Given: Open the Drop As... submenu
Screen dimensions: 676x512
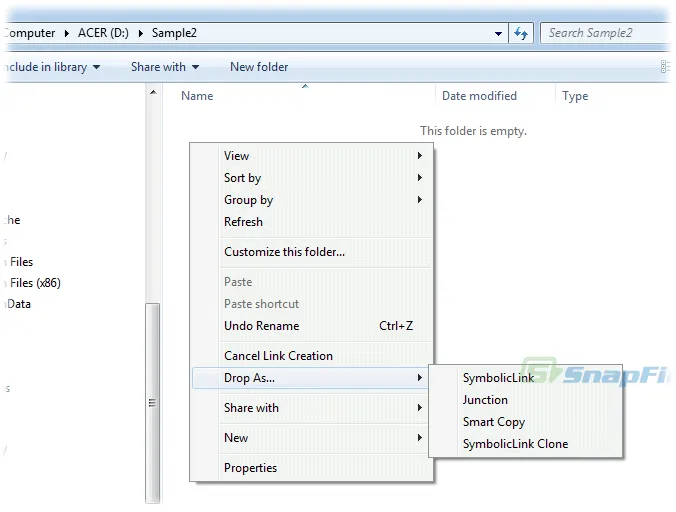Looking at the screenshot, I should [311, 378].
